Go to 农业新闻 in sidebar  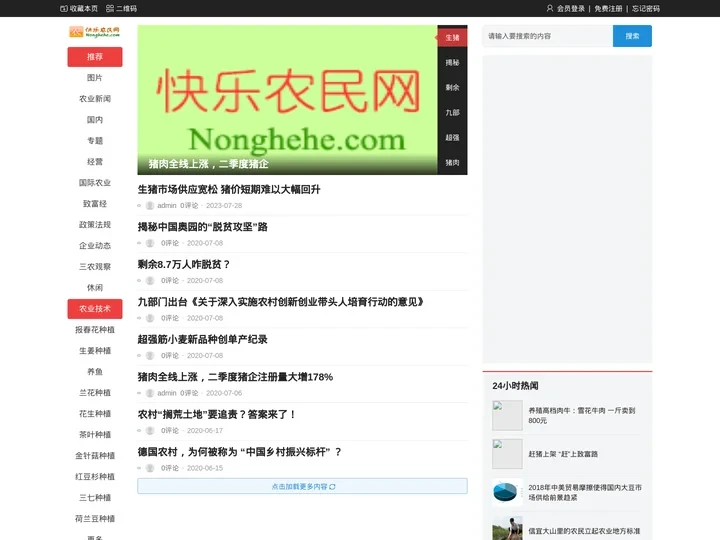[95, 99]
